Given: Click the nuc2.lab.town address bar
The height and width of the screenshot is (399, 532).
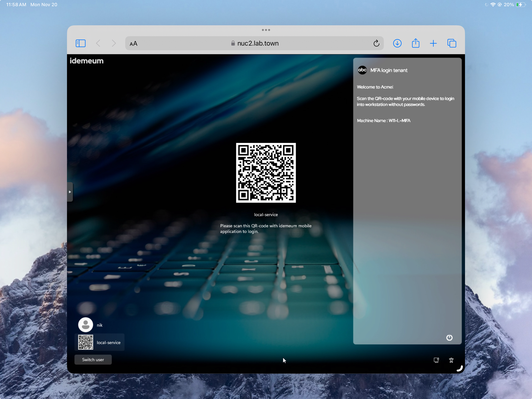Looking at the screenshot, I should tap(254, 43).
